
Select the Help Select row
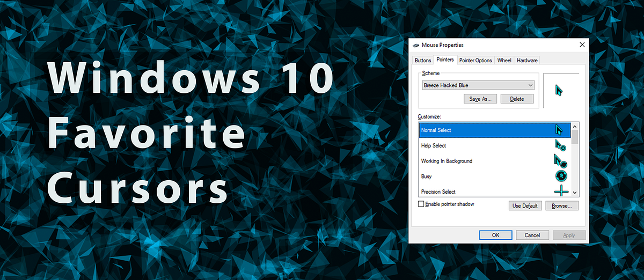coord(495,145)
